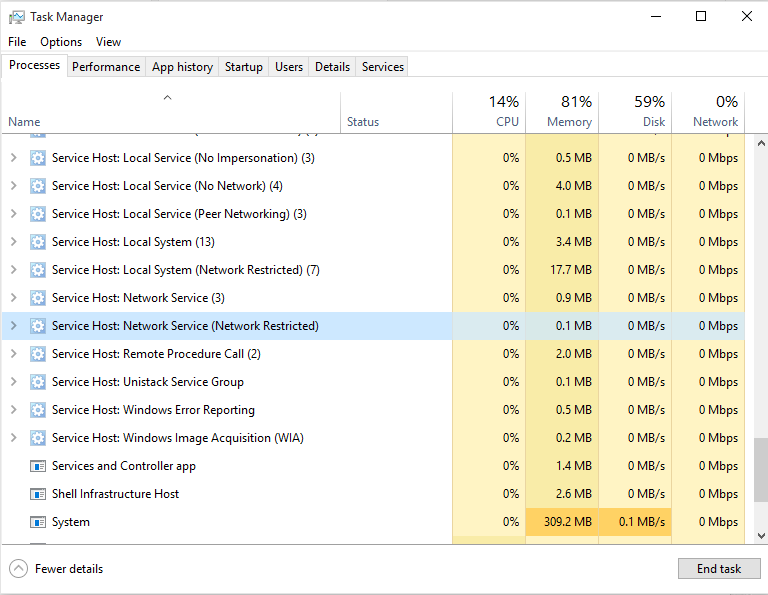The width and height of the screenshot is (768, 595).
Task: Open the Startup tab
Action: [x=243, y=67]
